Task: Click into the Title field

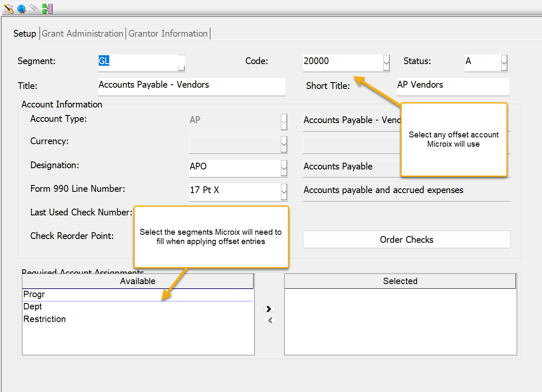Action: click(x=191, y=86)
